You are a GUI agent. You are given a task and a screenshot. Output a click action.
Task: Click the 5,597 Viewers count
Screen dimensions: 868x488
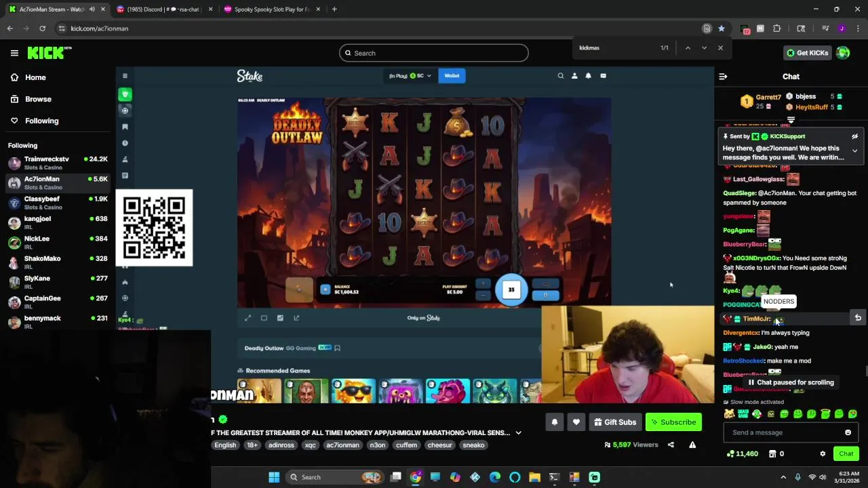[x=631, y=445]
